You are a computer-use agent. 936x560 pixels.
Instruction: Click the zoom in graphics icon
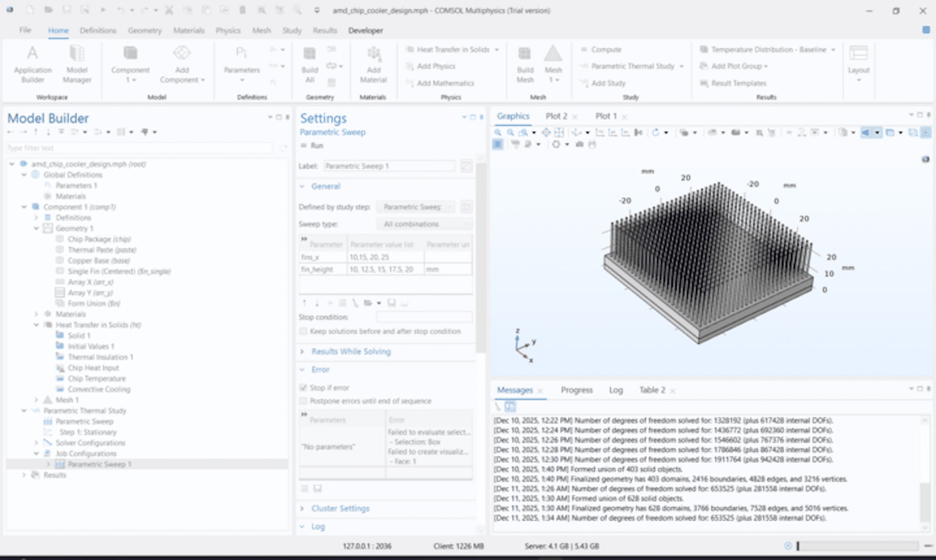click(497, 133)
